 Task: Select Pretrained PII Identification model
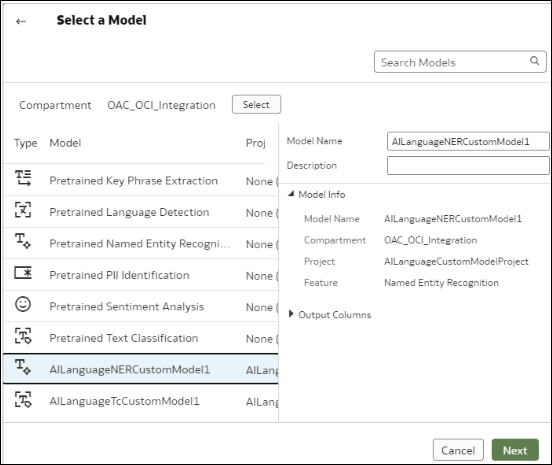pyautogui.click(x=119, y=275)
